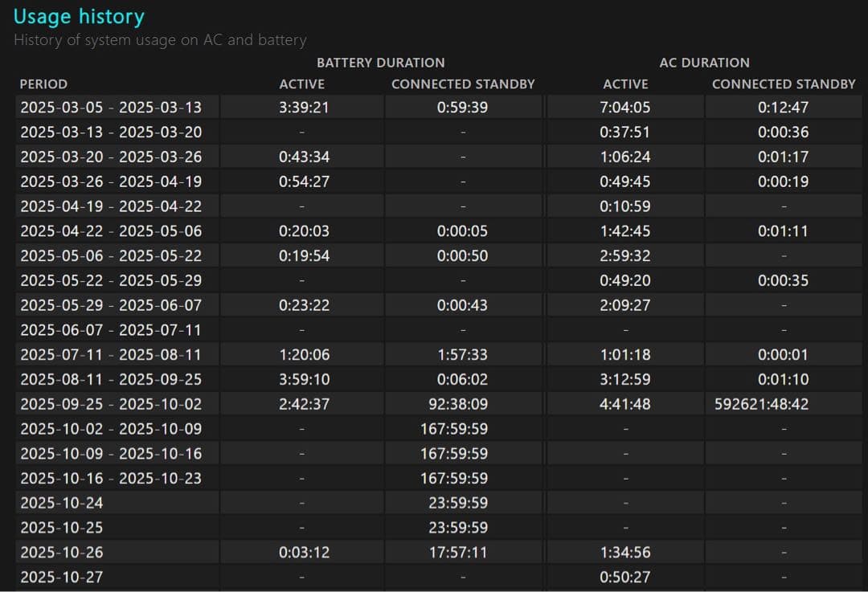
Task: Click the battery active value 3:39:21
Action: [x=304, y=108]
